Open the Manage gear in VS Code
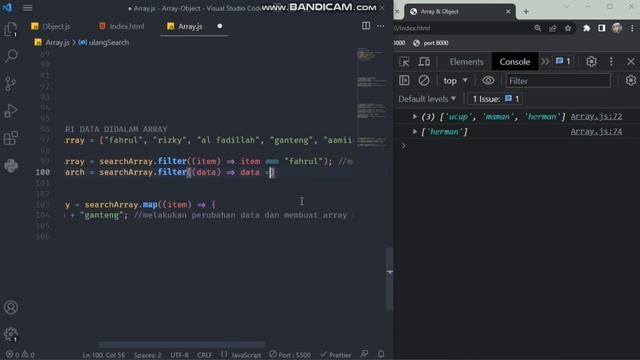Screen dimensions: 640x360 click(x=11, y=335)
